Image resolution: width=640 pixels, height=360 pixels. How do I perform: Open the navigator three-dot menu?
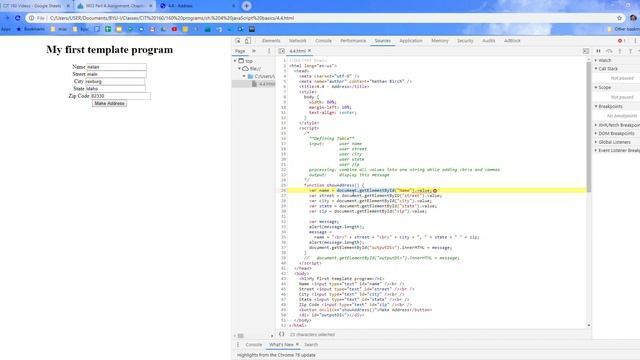tap(269, 51)
